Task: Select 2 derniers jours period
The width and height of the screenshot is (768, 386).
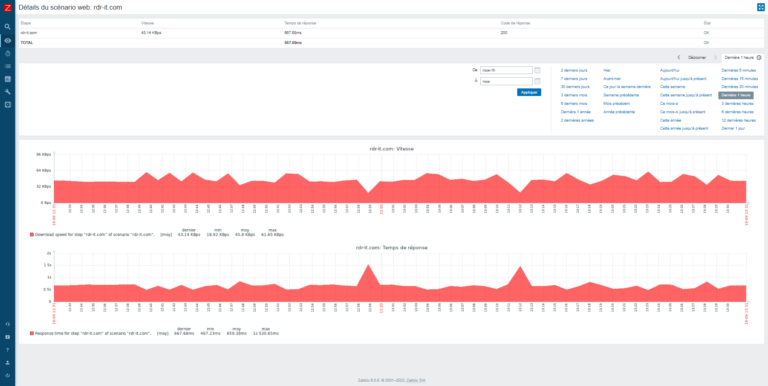Action: point(574,70)
